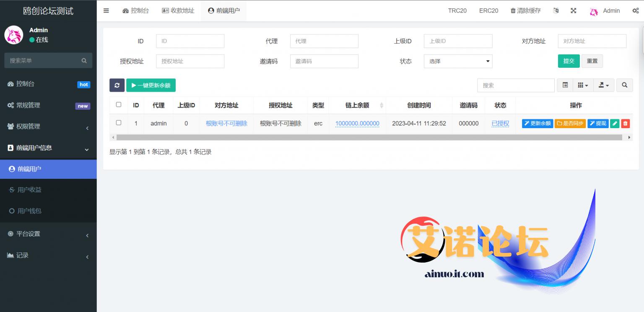Click the refresh table icon button
Screen dimensions: 644x312
click(x=117, y=85)
